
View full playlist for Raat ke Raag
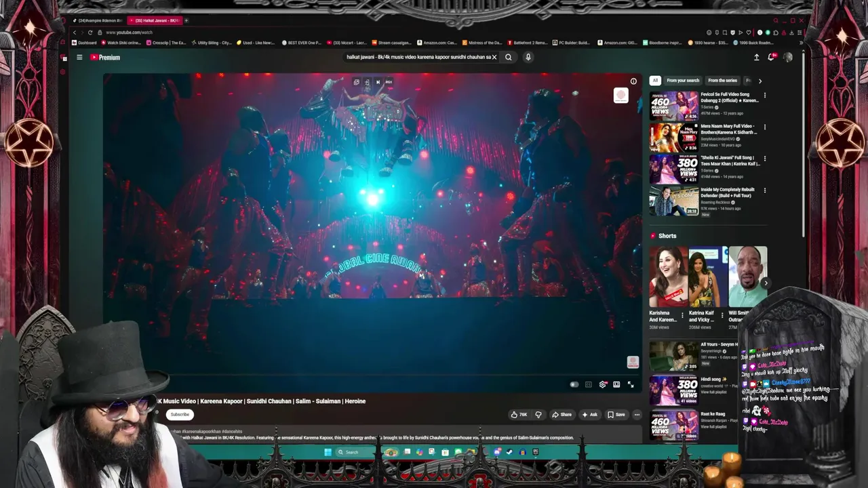[713, 427]
